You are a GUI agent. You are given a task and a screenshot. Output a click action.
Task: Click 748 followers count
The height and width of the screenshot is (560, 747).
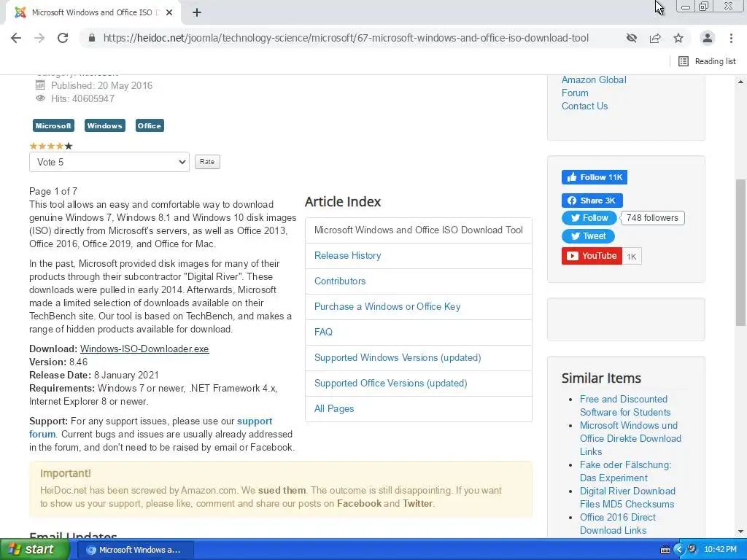point(652,218)
